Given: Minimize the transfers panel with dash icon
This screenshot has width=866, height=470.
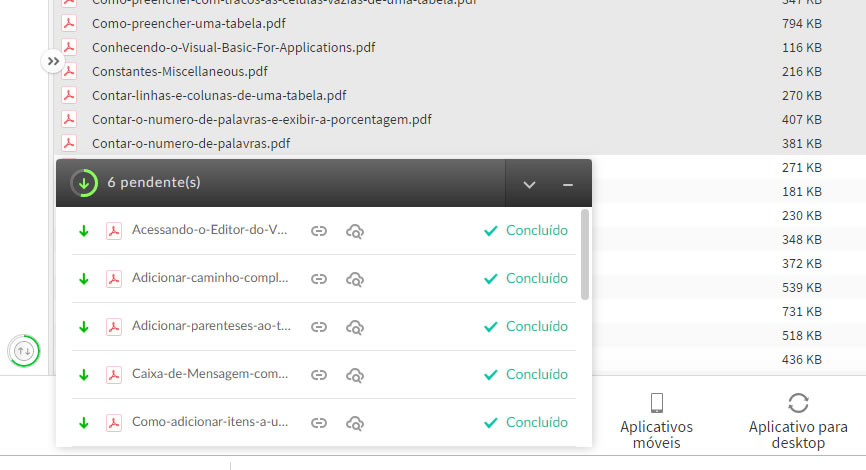Looking at the screenshot, I should point(567,184).
